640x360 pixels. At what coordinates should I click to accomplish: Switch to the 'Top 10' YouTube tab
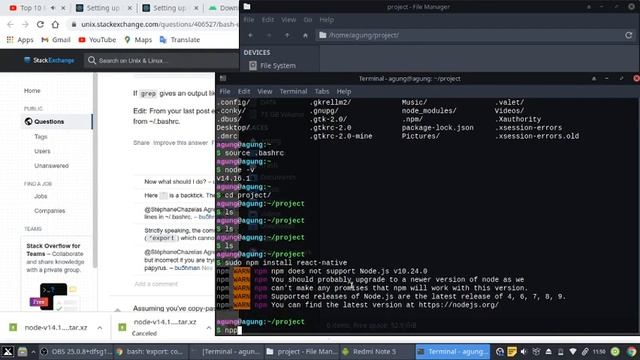coord(31,8)
